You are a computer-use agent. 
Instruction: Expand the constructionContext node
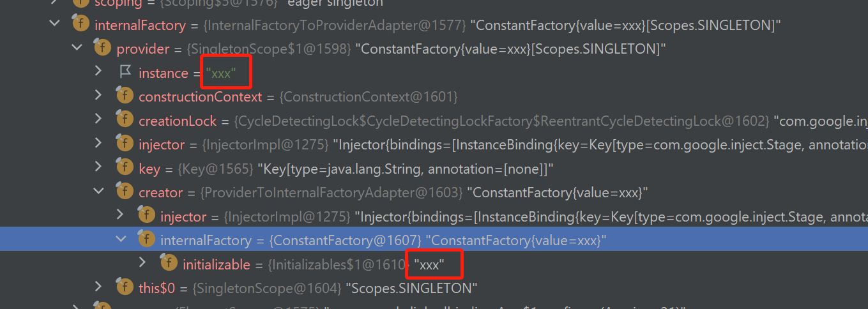(98, 96)
